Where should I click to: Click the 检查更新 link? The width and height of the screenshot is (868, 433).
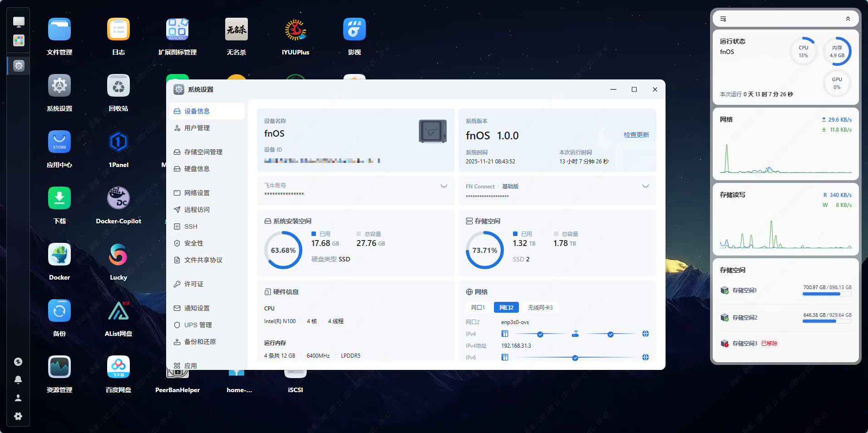tap(636, 135)
